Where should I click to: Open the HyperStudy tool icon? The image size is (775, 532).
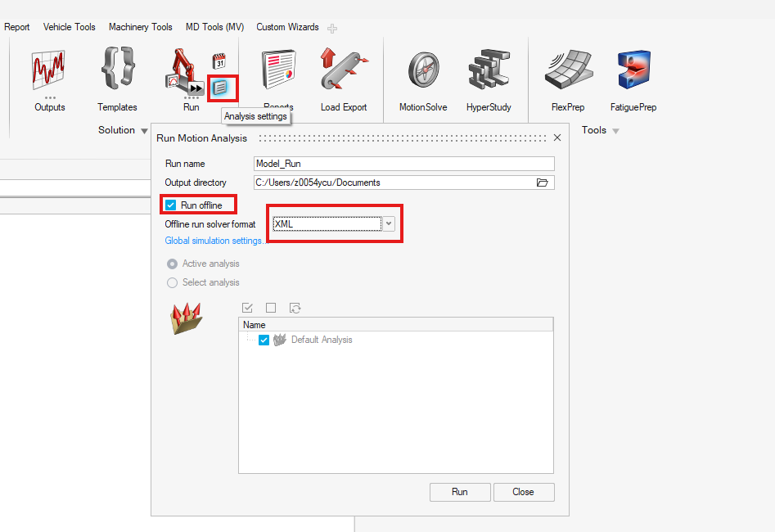tap(489, 70)
